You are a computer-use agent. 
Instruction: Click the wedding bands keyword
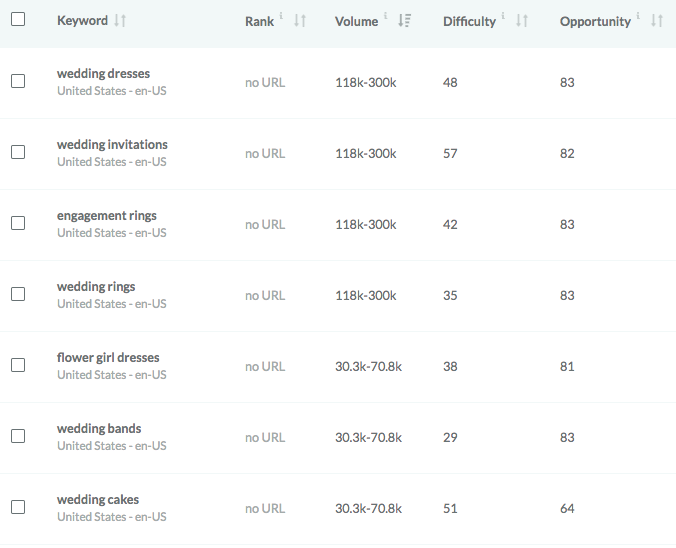(99, 429)
